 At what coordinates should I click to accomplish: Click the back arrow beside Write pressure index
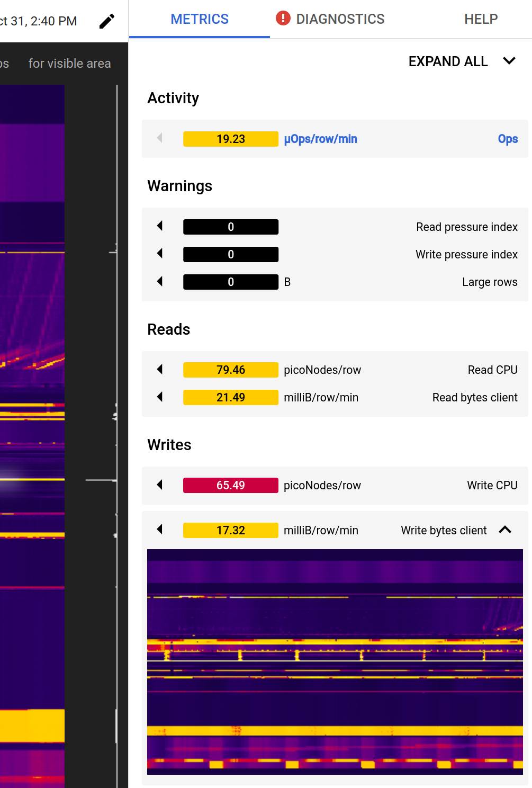[159, 254]
